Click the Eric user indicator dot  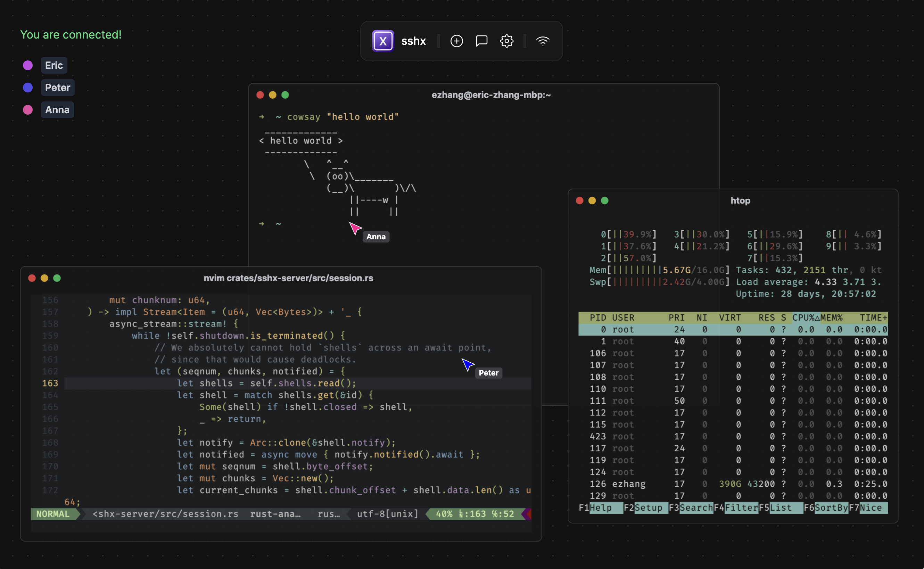(x=28, y=65)
